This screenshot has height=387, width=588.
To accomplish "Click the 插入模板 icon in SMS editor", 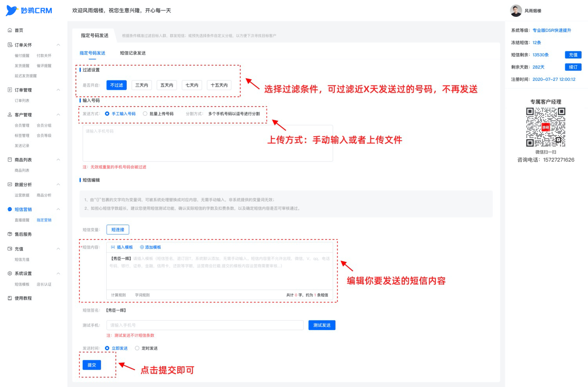I will 113,247.
